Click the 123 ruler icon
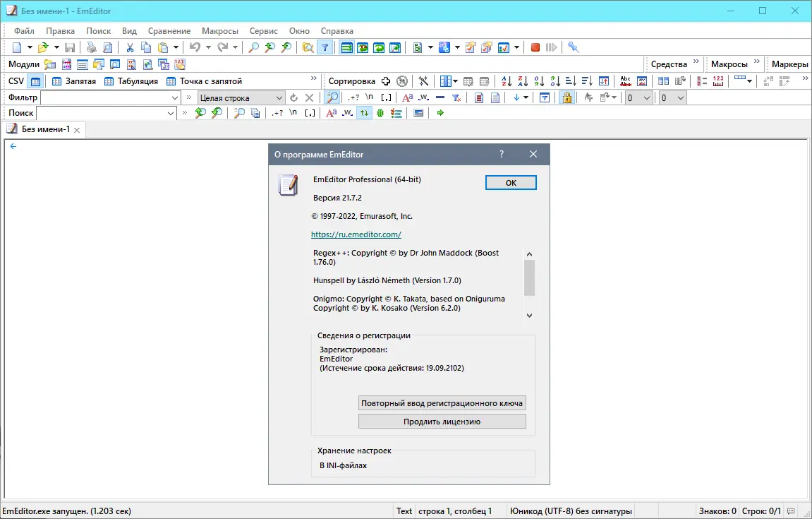Viewport: 812px width, 519px height. coord(718,81)
